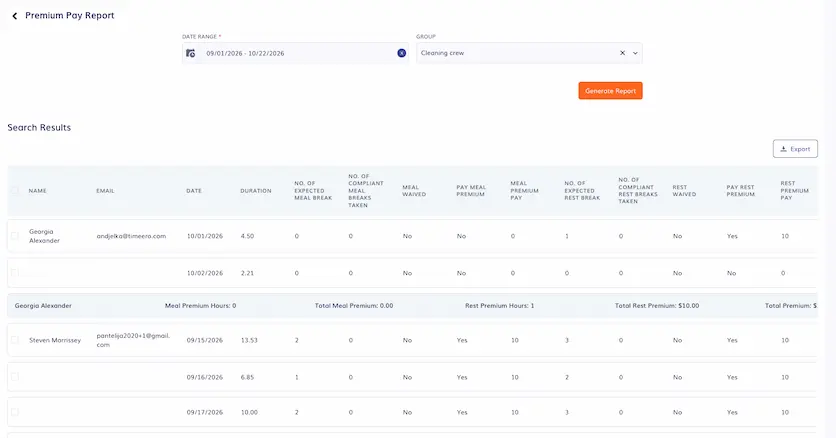The image size is (836, 438).
Task: Click the 10/01/2026 date cell
Action: point(205,236)
